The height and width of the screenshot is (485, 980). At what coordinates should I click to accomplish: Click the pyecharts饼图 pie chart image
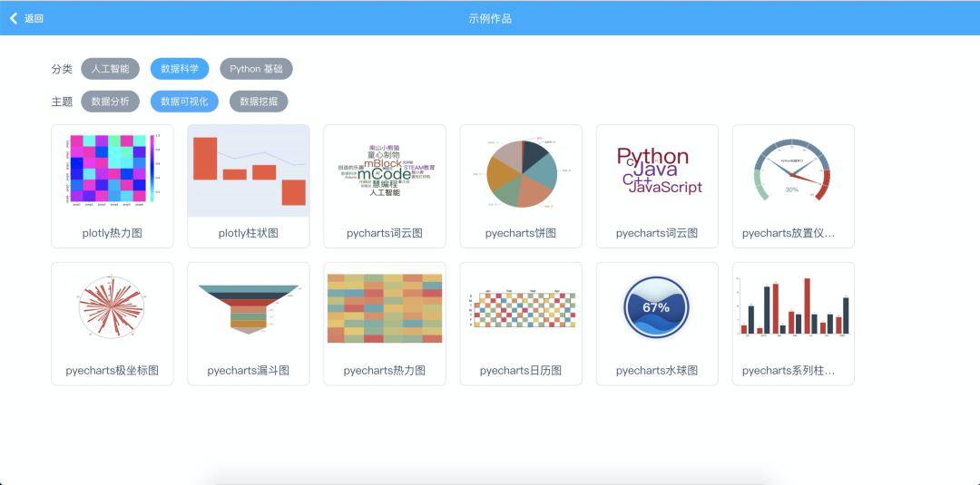521,172
